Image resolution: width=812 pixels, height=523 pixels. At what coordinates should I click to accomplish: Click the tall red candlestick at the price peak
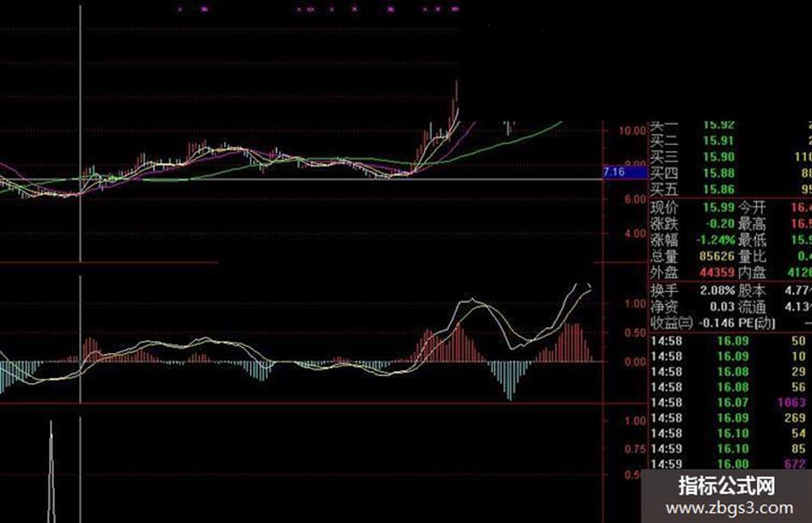coord(456,92)
